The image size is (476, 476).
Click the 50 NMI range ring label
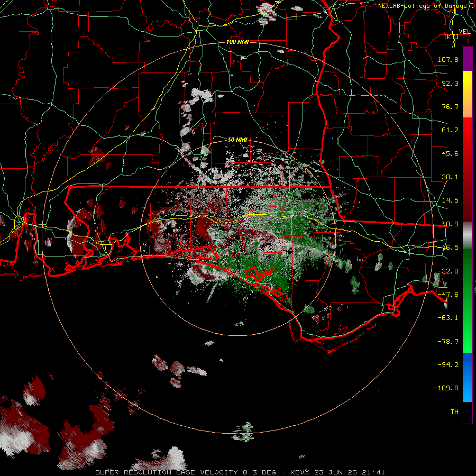coord(237,140)
